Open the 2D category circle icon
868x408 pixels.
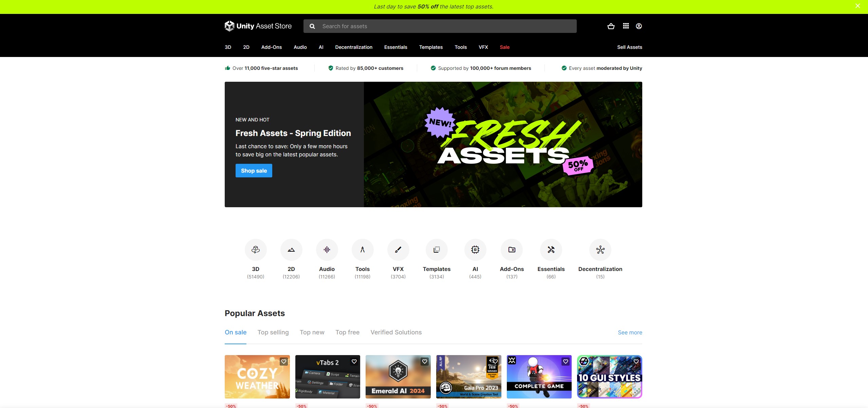[x=291, y=250]
